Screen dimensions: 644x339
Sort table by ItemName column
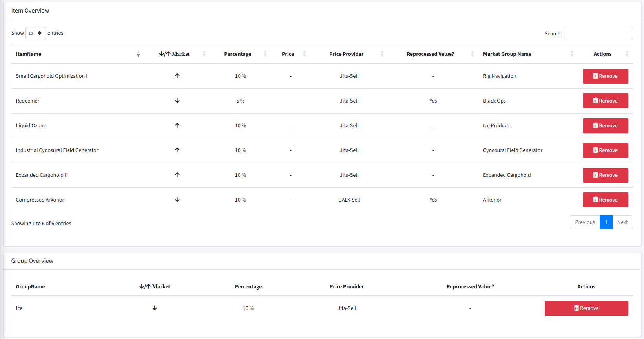(29, 54)
